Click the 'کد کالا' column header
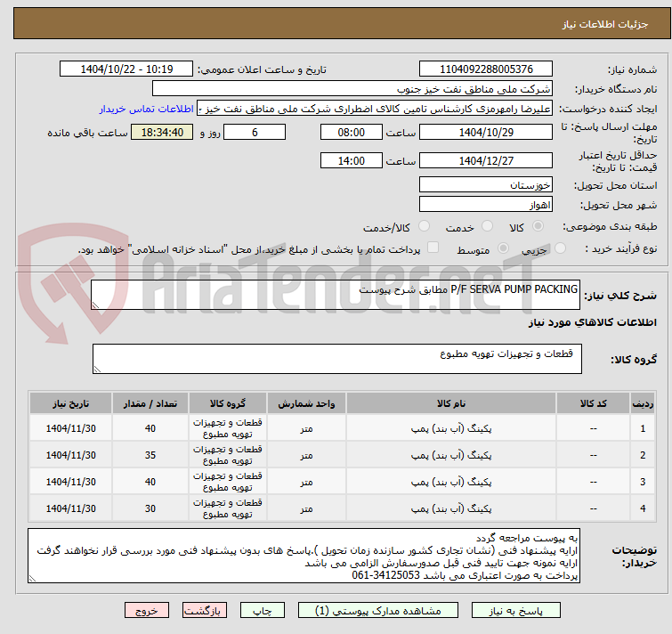 pos(593,403)
